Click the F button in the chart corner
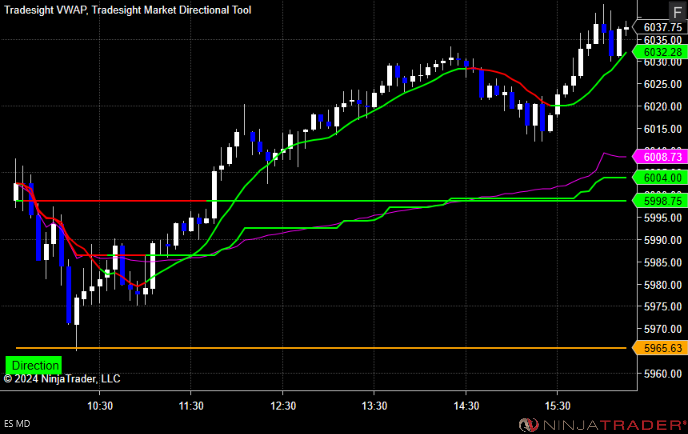This screenshot has width=688, height=434. [x=677, y=11]
